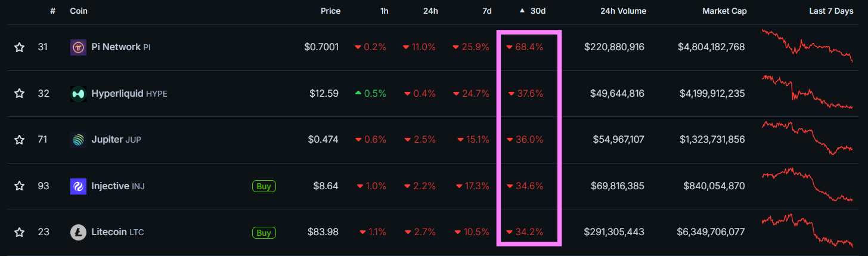The height and width of the screenshot is (256, 868).
Task: Add Injective to favorites via star
Action: pos(19,186)
